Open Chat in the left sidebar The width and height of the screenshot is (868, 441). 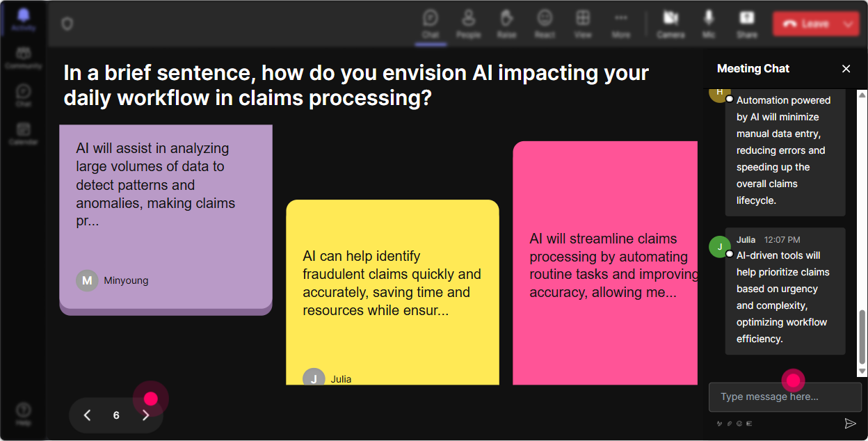[x=24, y=96]
